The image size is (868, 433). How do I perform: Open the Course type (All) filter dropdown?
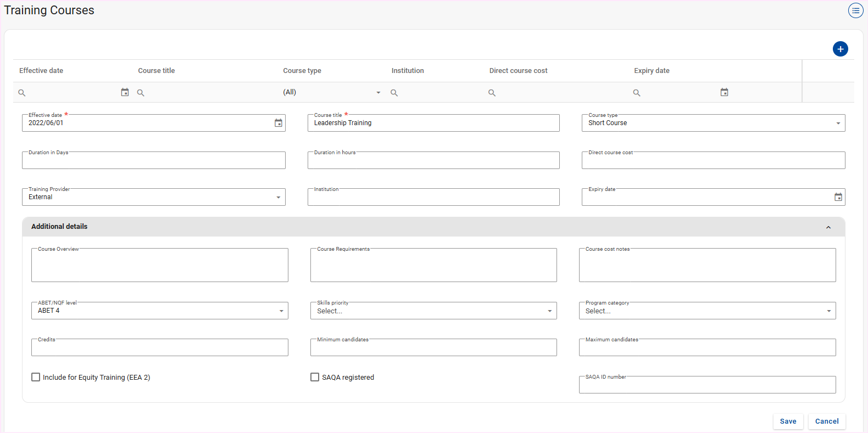tap(331, 92)
